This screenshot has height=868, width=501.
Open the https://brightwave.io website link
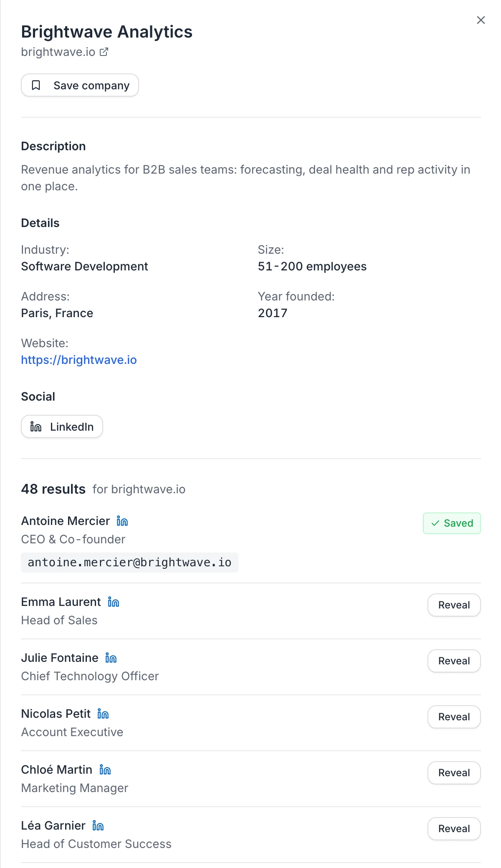tap(79, 360)
